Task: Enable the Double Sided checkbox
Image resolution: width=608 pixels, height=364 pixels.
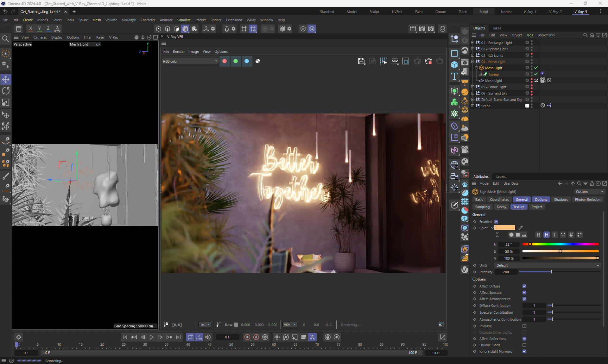Action: tap(524, 345)
